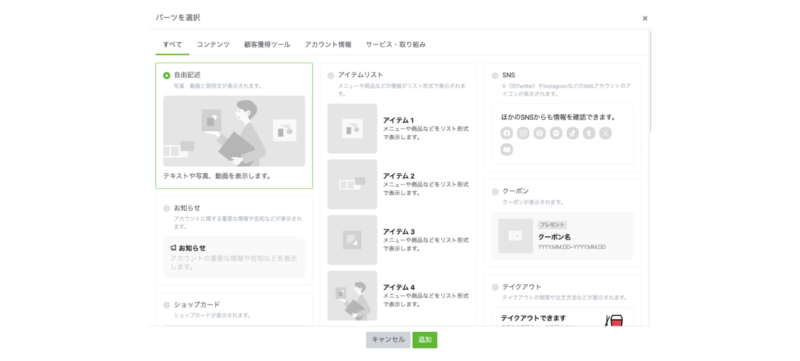Click the takeout cup and cutlery icon
The image size is (800, 361).
(x=614, y=320)
